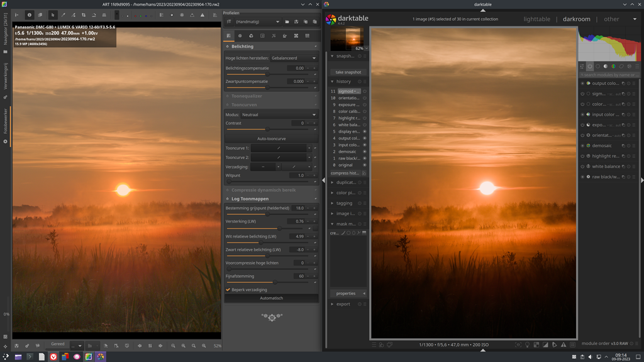Zoom in on the ART preview
This screenshot has width=644, height=362.
(183, 346)
